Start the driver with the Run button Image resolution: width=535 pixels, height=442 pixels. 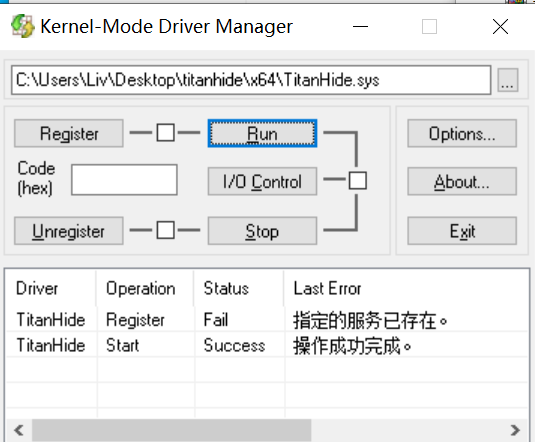point(262,133)
